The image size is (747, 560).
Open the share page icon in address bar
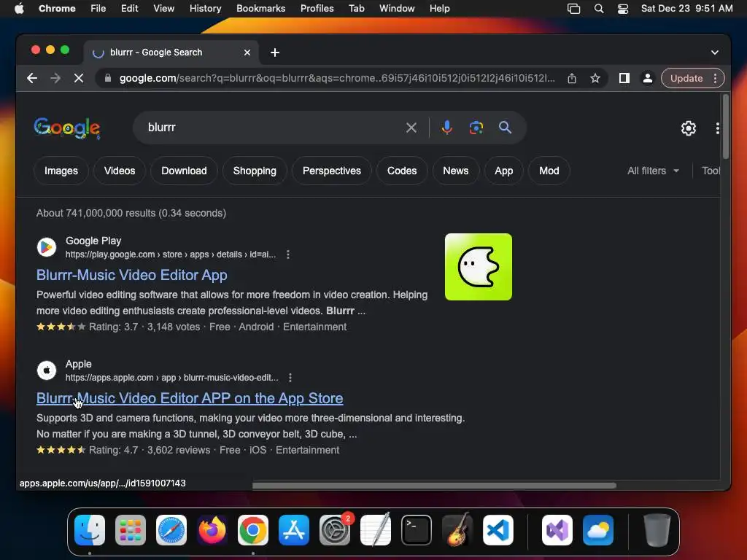pyautogui.click(x=572, y=78)
